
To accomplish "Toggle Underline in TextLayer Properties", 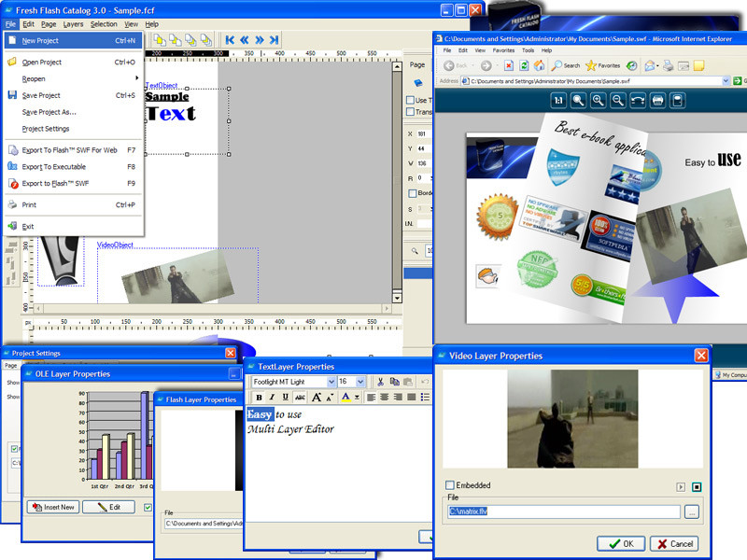I will point(286,398).
